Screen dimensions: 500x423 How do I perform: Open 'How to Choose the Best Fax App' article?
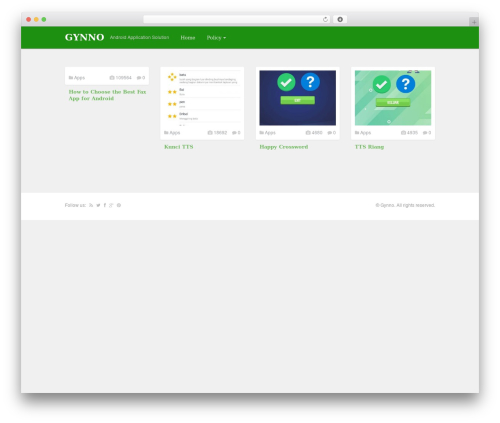[x=107, y=95]
